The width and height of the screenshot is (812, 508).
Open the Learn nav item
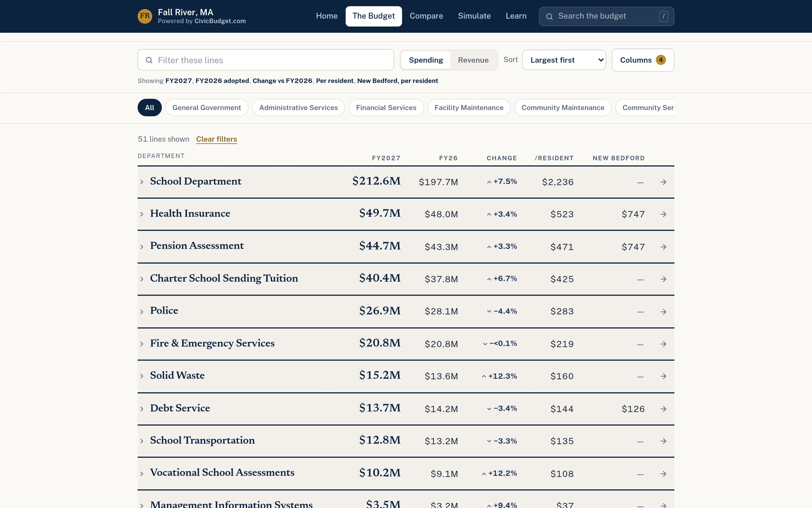[x=516, y=16]
